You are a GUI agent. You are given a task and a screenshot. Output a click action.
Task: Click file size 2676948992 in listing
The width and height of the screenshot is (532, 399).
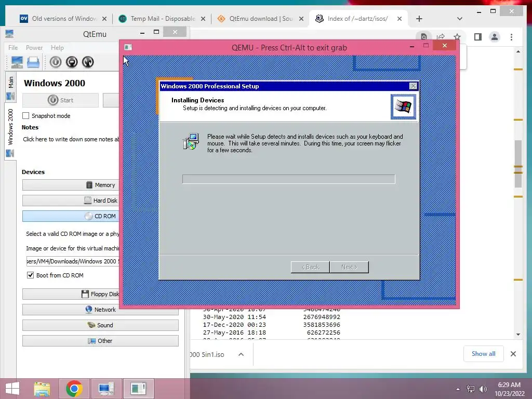point(322,317)
